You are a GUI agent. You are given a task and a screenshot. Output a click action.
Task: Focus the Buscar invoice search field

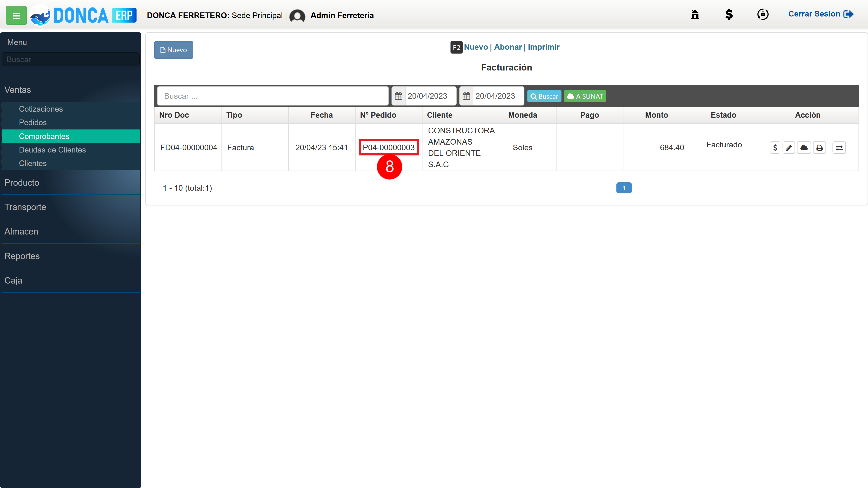(273, 96)
